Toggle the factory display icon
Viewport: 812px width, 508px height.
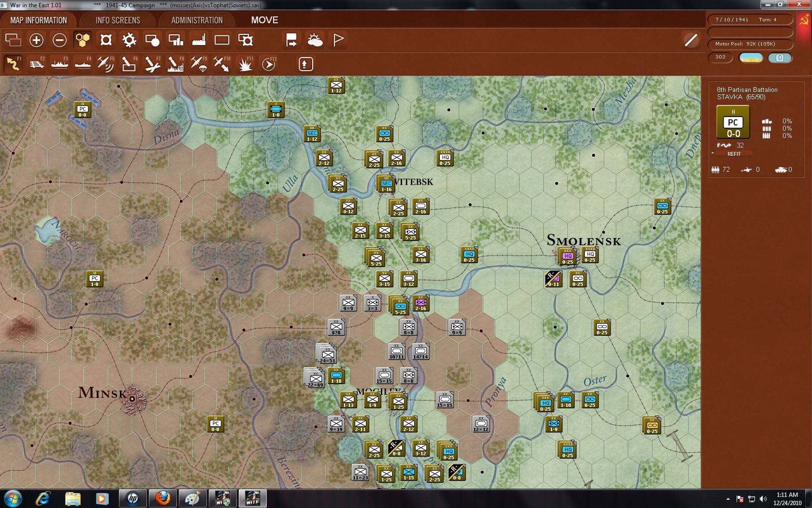(199, 40)
